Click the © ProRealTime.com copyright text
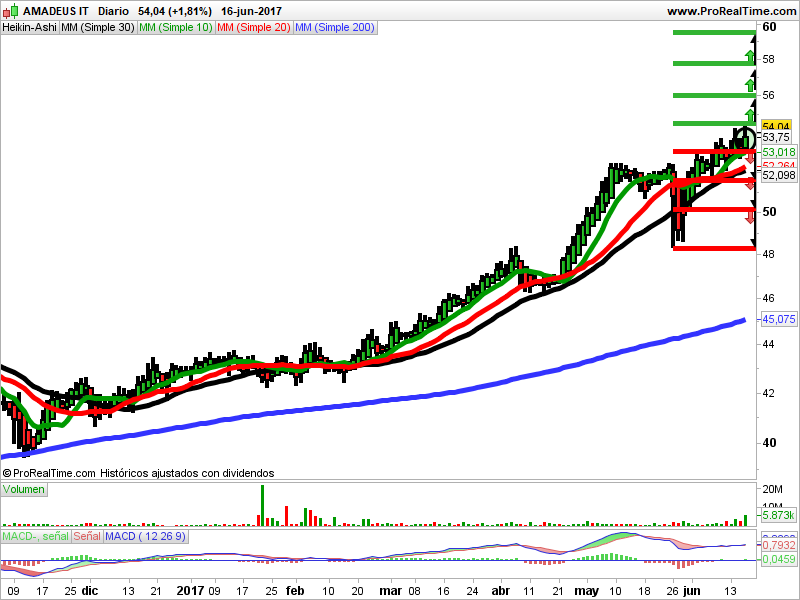This screenshot has height=600, width=800. 49,473
